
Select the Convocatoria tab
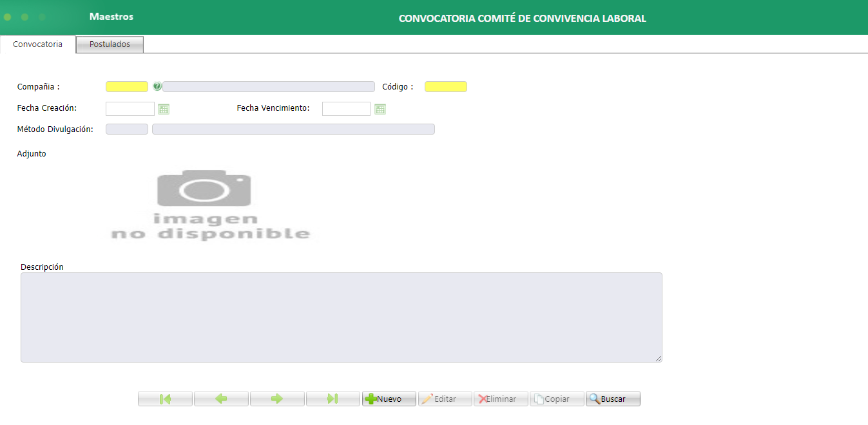(36, 44)
